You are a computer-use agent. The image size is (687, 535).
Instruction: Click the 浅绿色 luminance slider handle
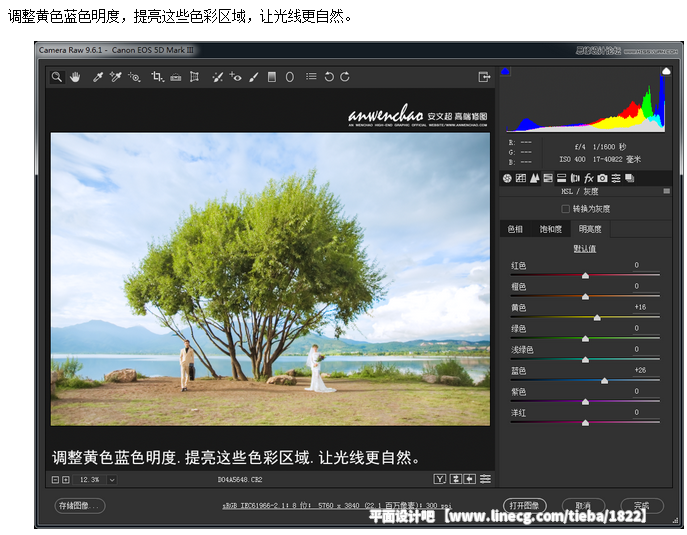pos(585,360)
